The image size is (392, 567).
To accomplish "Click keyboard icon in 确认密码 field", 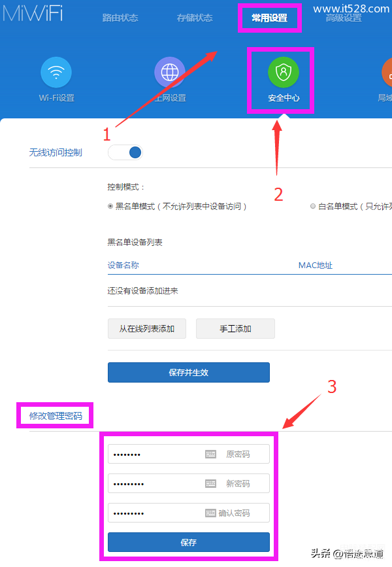I will coord(210,513).
